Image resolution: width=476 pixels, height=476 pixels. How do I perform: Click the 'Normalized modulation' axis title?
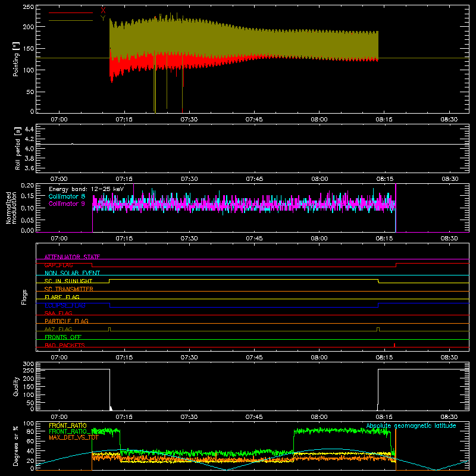(11, 208)
